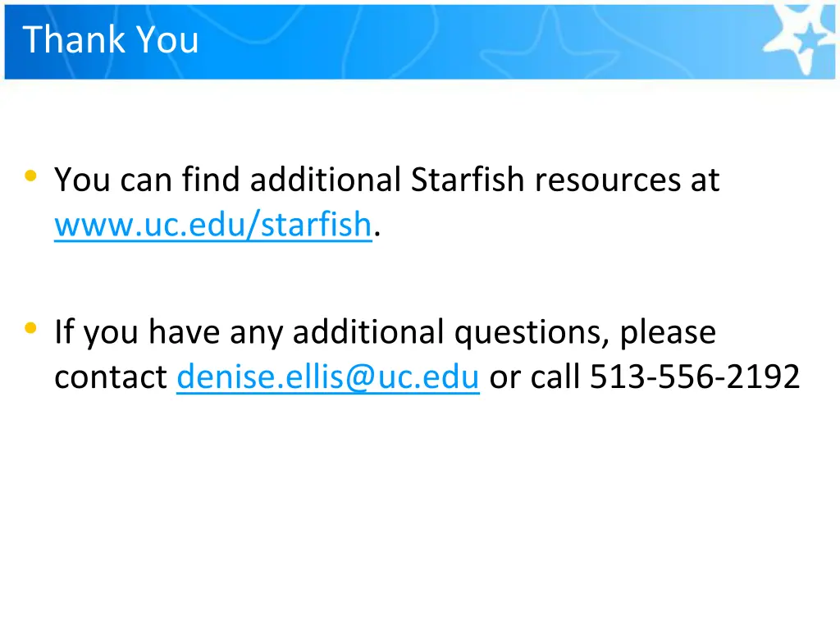Open the www.uc.edu/starfish link
840x630 pixels.
pyautogui.click(x=213, y=224)
